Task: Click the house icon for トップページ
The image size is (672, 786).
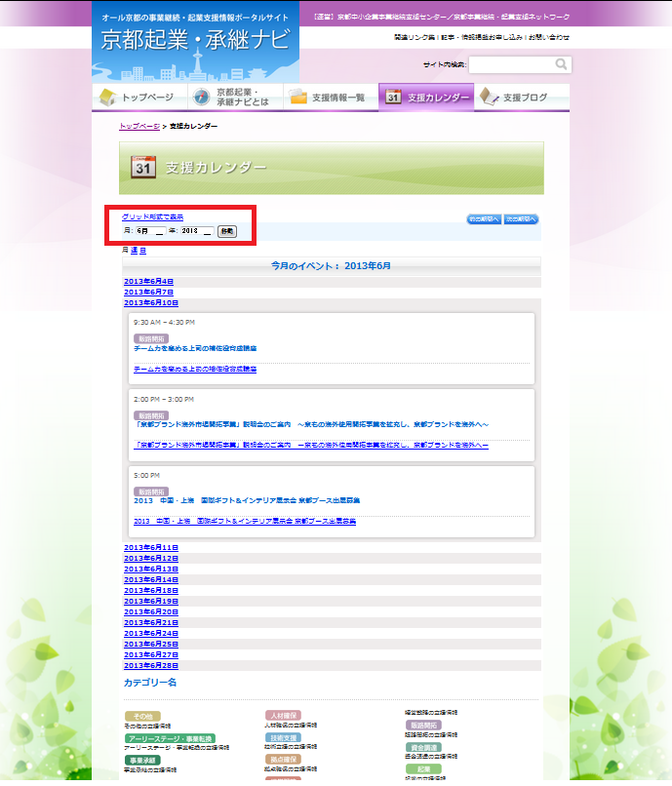Action: click(107, 97)
